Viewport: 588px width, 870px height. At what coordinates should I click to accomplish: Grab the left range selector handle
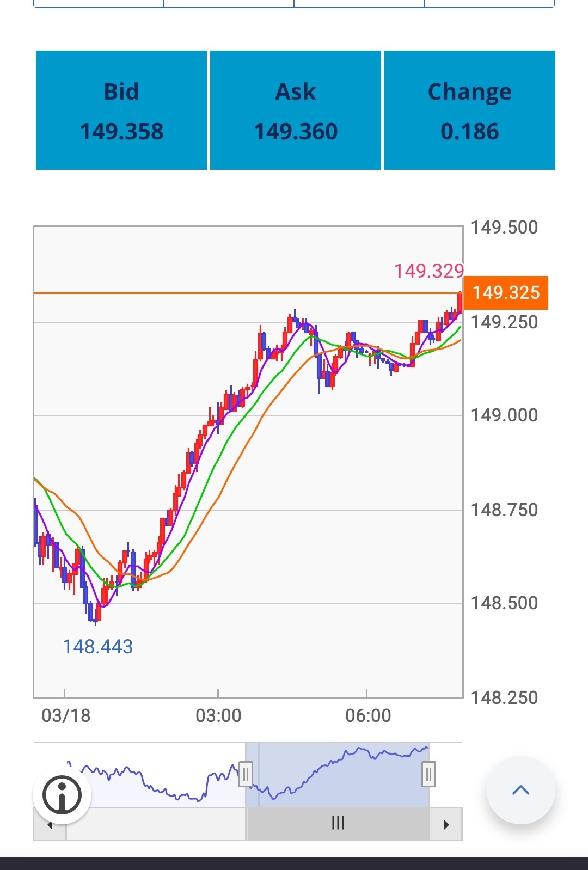(246, 774)
